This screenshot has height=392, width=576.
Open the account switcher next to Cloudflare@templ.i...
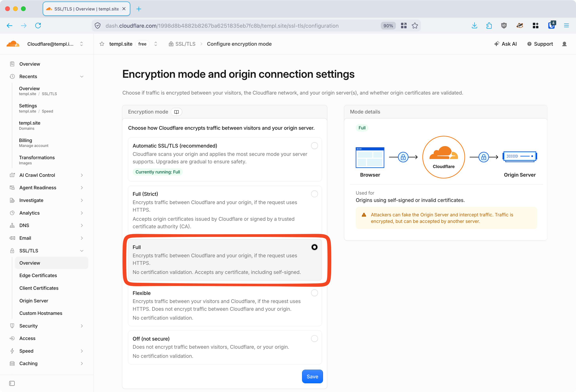tap(82, 44)
